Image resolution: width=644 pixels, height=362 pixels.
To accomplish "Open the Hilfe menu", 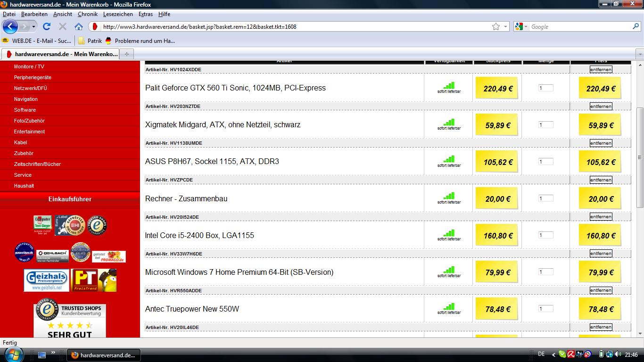I will [164, 14].
